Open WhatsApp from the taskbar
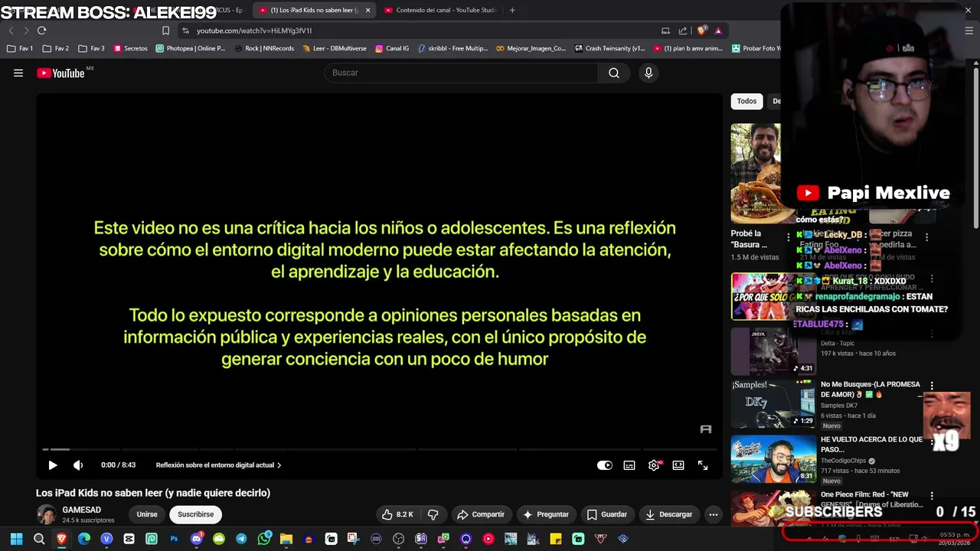Viewport: 980px width, 551px height. tap(264, 539)
